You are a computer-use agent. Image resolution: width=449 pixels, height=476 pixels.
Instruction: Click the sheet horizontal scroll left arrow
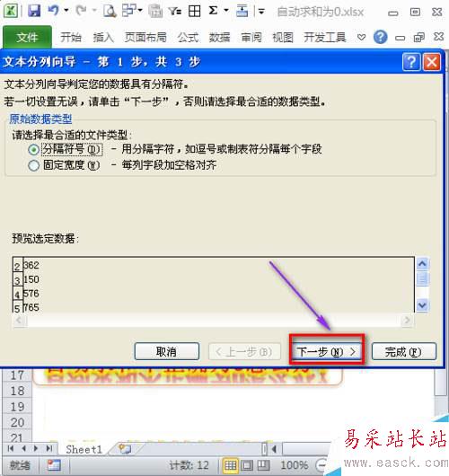click(x=275, y=449)
